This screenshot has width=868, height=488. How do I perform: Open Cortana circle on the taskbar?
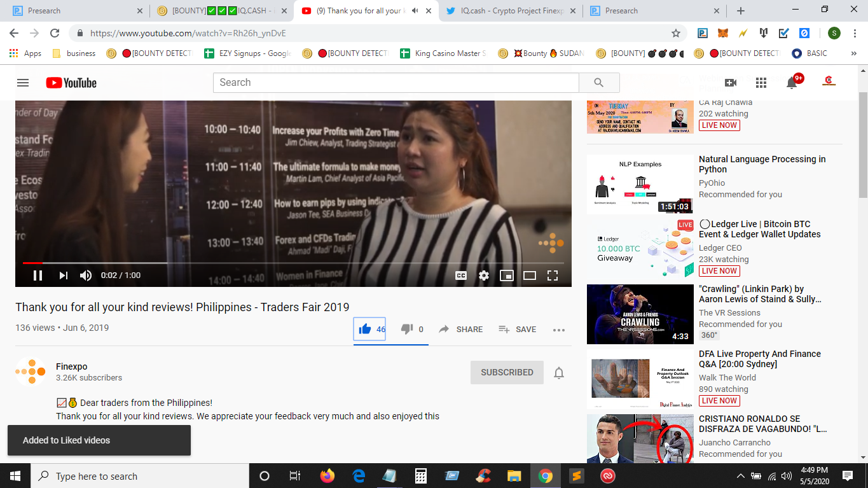point(265,476)
